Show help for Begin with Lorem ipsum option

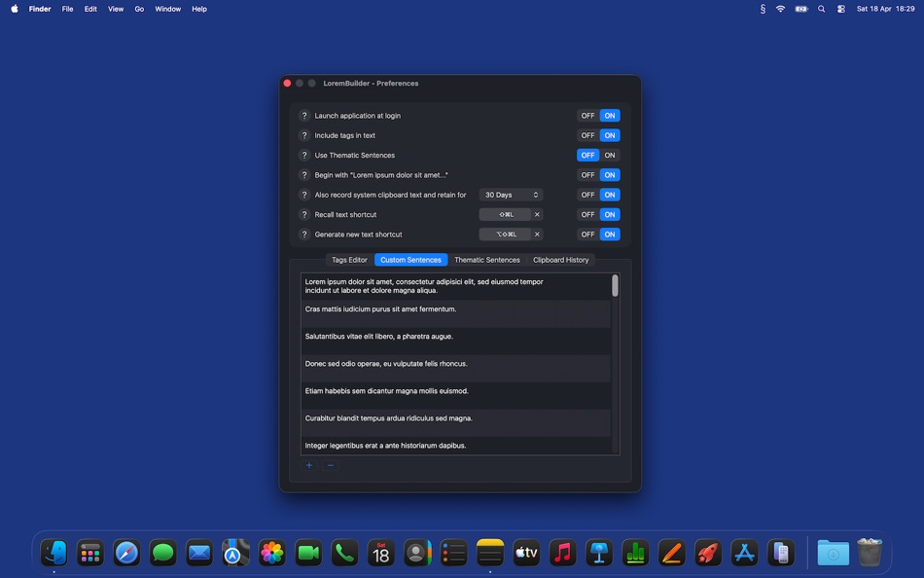coord(304,175)
